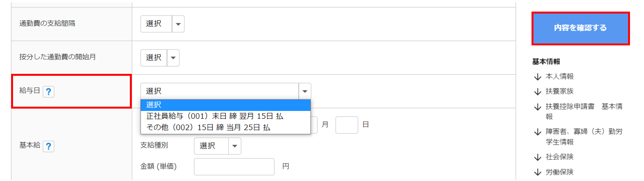644x181 pixels.
Task: Open the 按分した通勤費の開始月 dropdown
Action: (x=160, y=57)
